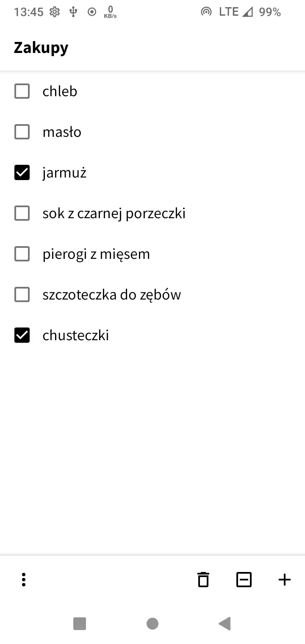Image resolution: width=305 pixels, height=644 pixels.
Task: Tap the Zakupy list title
Action: point(41,47)
